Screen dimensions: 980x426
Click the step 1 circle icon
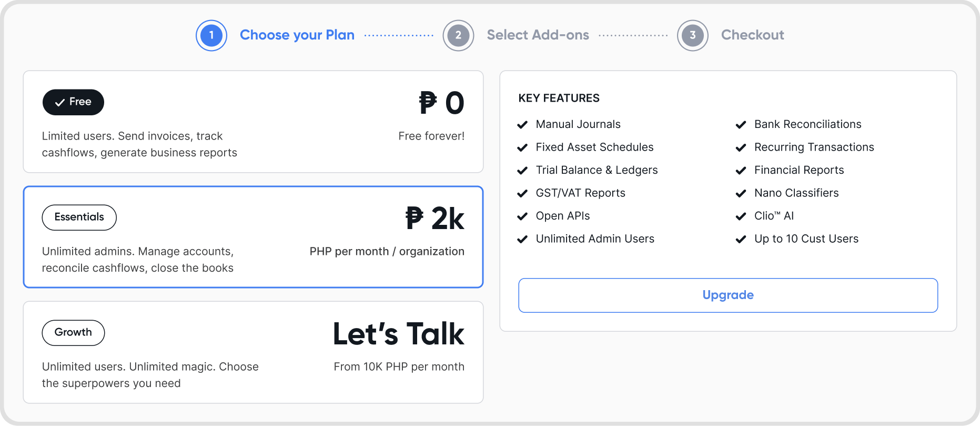pos(211,35)
